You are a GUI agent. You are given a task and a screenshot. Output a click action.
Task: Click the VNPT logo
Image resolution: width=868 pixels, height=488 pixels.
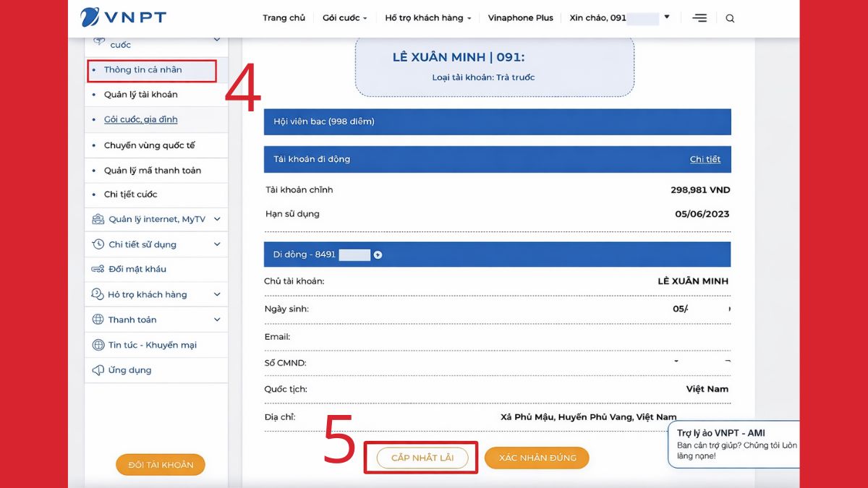123,17
